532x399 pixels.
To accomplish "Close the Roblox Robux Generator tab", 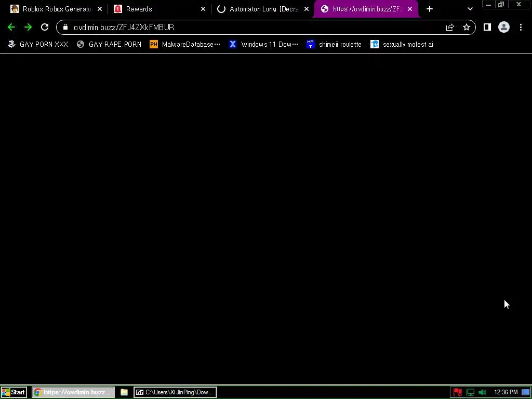I will [100, 9].
